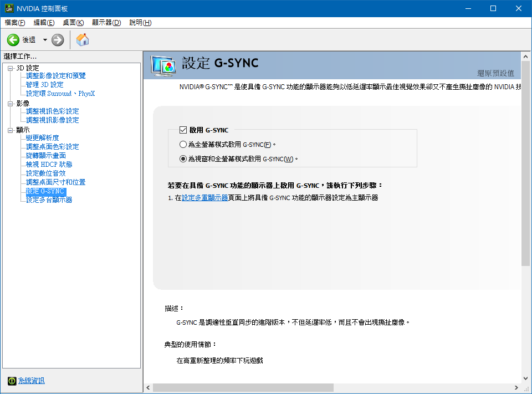
Task: Click the horizontal scrollbar left arrow
Action: (x=149, y=387)
